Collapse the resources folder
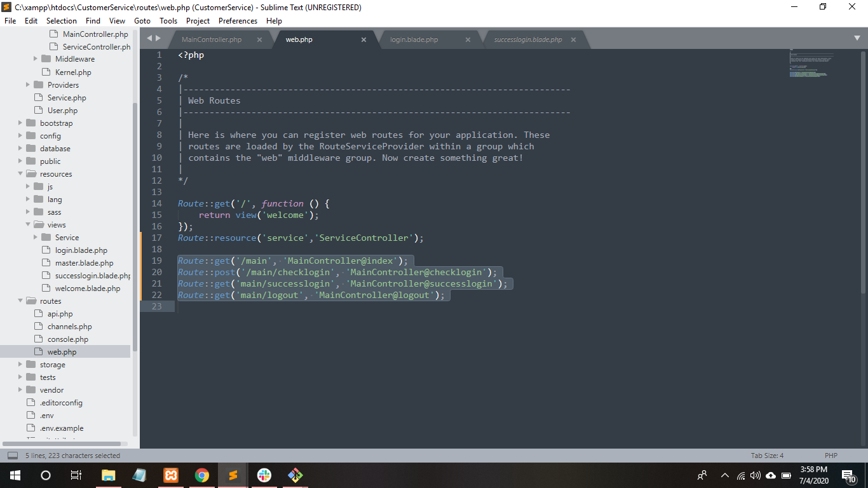Image resolution: width=868 pixels, height=488 pixels. (21, 174)
